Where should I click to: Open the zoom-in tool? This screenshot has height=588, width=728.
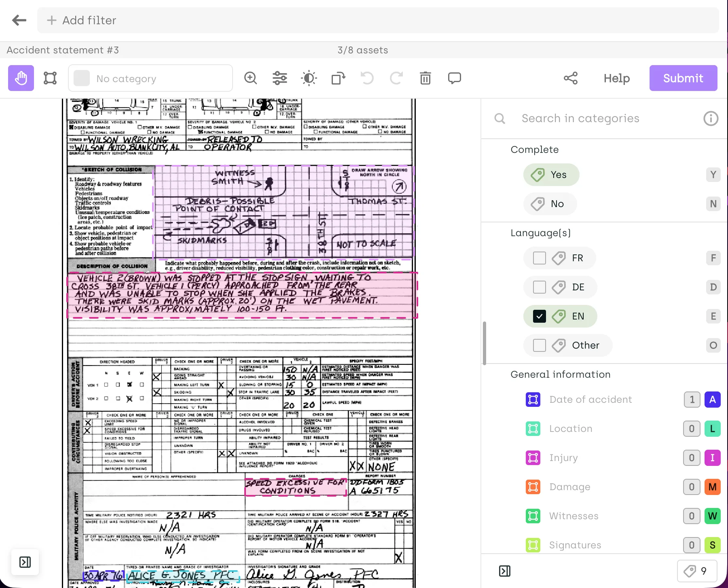coord(251,78)
